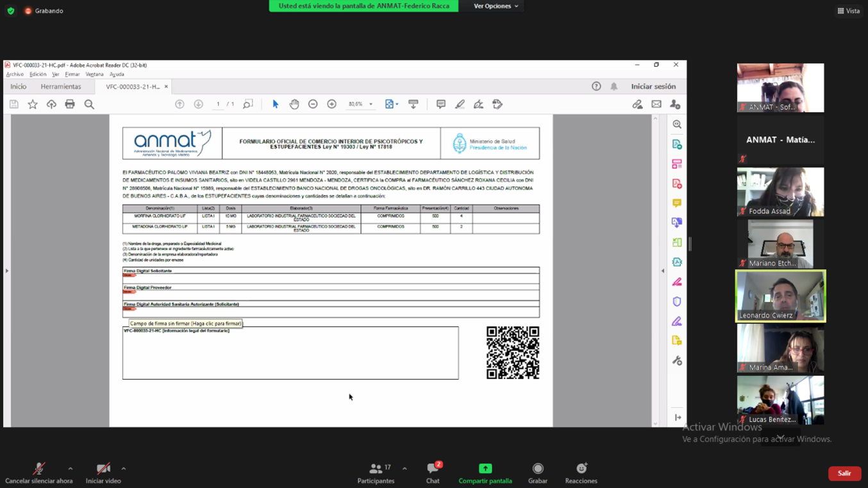The width and height of the screenshot is (868, 488).
Task: Toggle Cancelar silenciar ahora microphone
Action: 38,473
